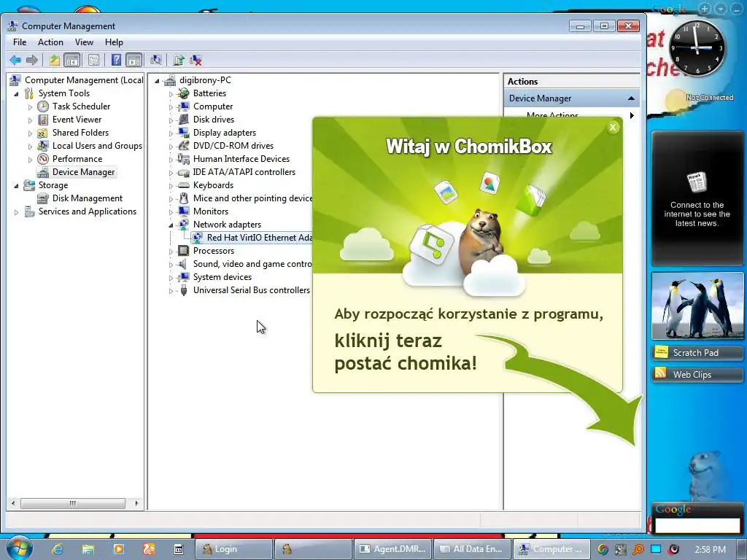Image resolution: width=747 pixels, height=560 pixels.
Task: Expand the Task Scheduler node
Action: (x=30, y=107)
